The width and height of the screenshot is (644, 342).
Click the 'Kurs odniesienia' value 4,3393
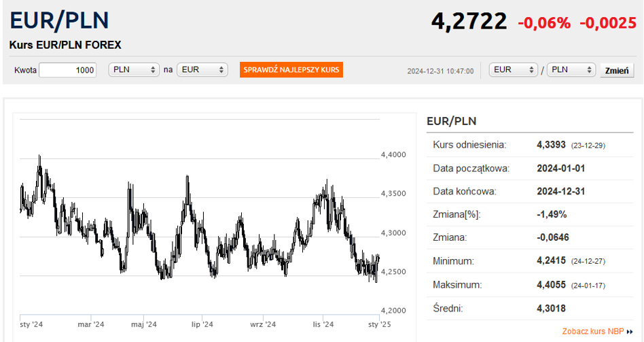(551, 145)
